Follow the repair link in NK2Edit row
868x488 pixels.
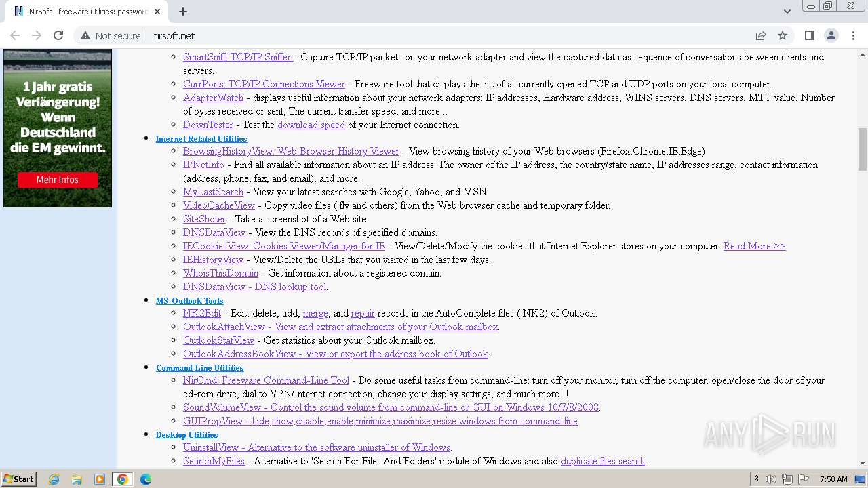(363, 313)
